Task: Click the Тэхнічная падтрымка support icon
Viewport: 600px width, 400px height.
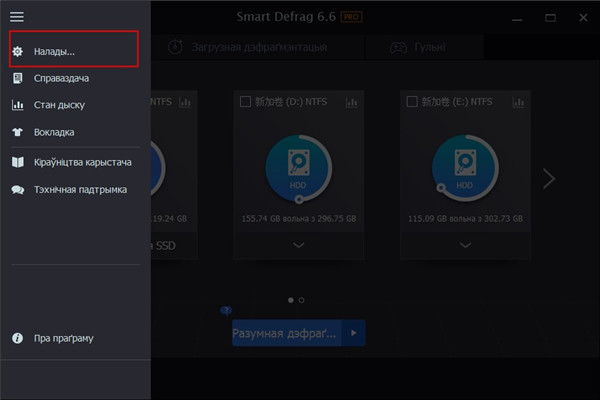Action: [x=17, y=188]
